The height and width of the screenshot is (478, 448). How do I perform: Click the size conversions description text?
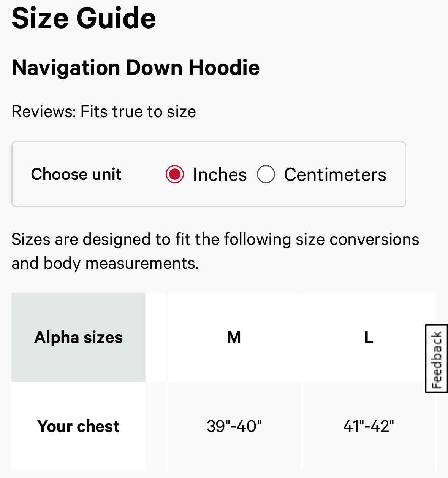215,251
